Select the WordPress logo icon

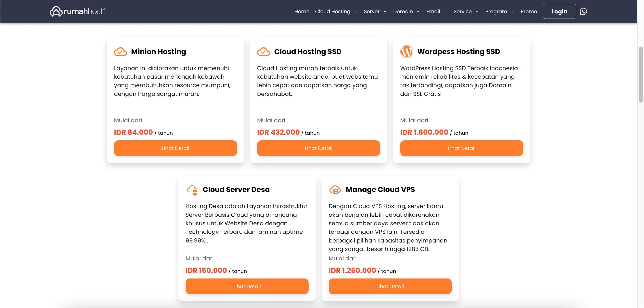point(406,51)
